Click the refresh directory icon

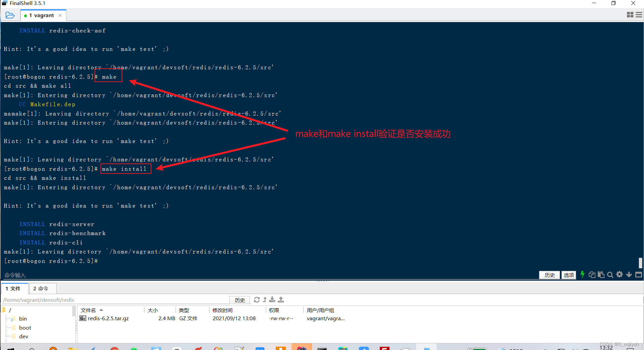point(257,299)
